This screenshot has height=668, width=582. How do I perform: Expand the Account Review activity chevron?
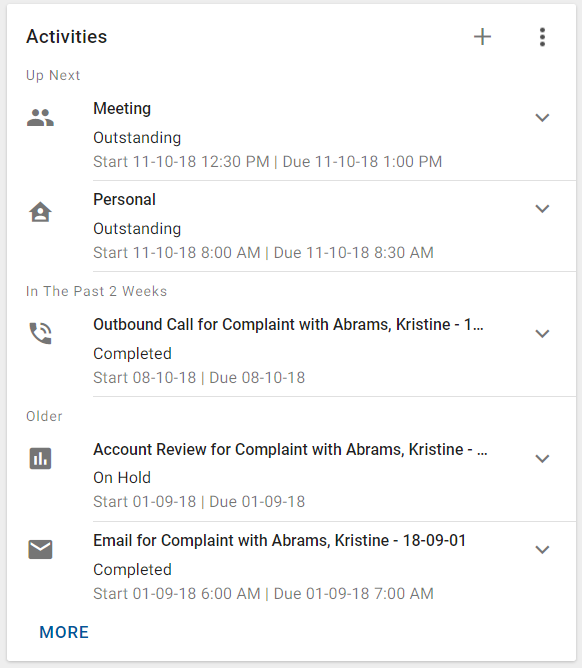[542, 459]
